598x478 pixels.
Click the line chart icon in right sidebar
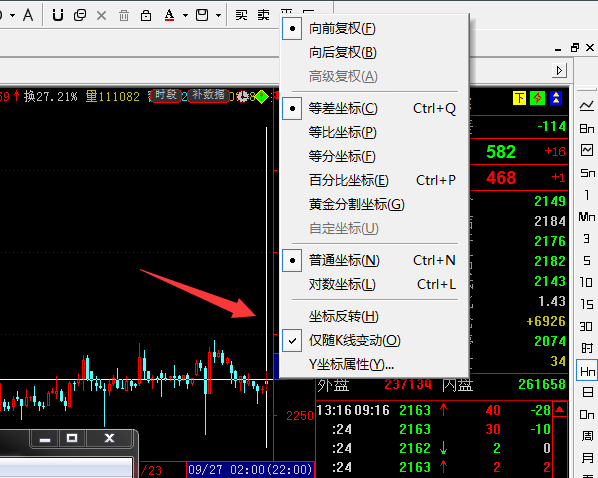(x=587, y=106)
